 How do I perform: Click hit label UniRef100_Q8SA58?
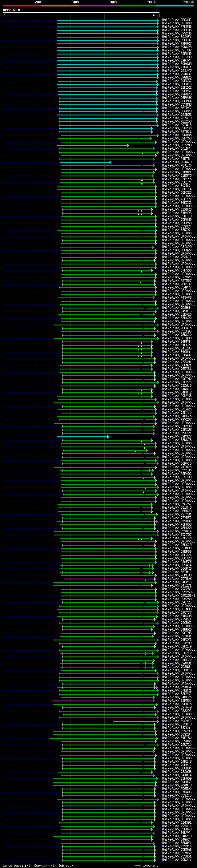(x=177, y=772)
